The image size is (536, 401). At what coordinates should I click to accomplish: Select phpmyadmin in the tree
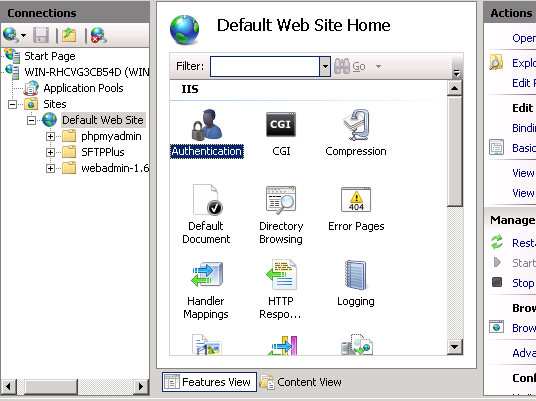tap(111, 136)
